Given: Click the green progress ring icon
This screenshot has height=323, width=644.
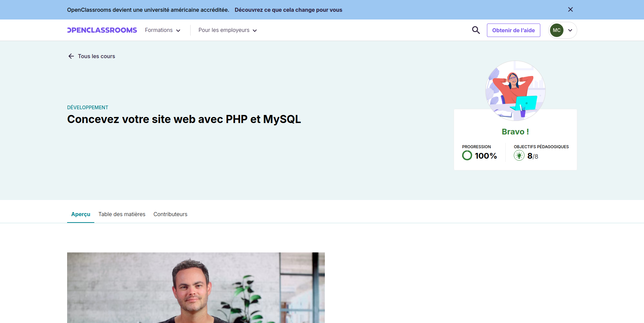Looking at the screenshot, I should coord(467,155).
